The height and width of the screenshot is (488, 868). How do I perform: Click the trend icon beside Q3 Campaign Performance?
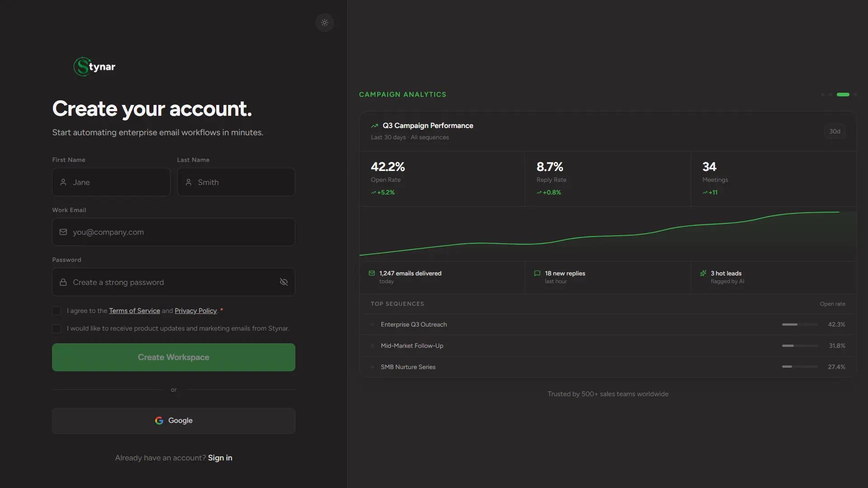[375, 126]
